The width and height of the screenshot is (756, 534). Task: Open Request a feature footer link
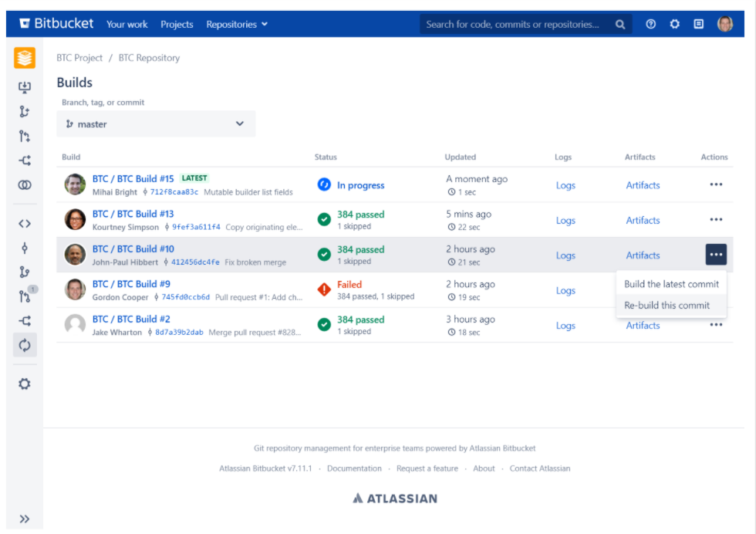(x=427, y=468)
